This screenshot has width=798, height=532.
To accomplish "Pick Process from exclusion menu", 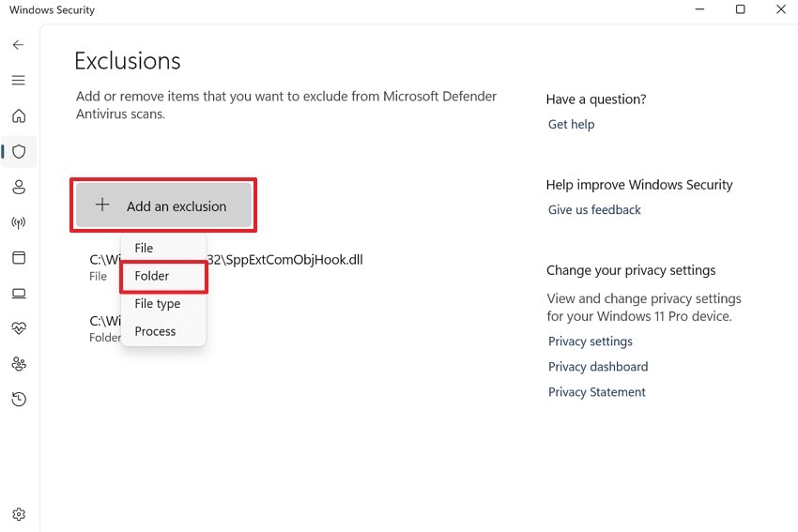I will 155,330.
